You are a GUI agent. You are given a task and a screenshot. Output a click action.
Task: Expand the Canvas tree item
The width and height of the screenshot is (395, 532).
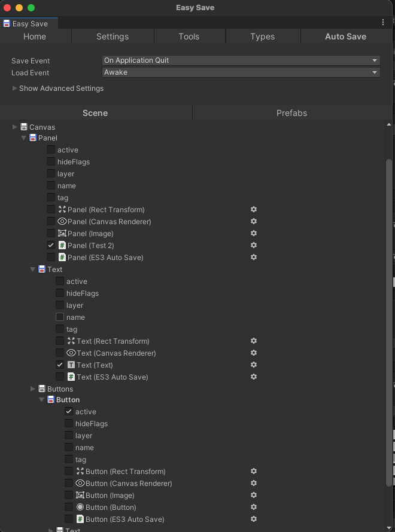click(14, 127)
